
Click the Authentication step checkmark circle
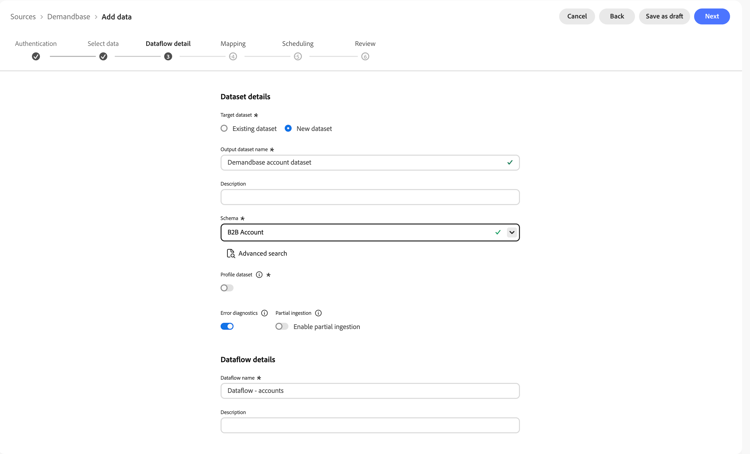tap(36, 56)
